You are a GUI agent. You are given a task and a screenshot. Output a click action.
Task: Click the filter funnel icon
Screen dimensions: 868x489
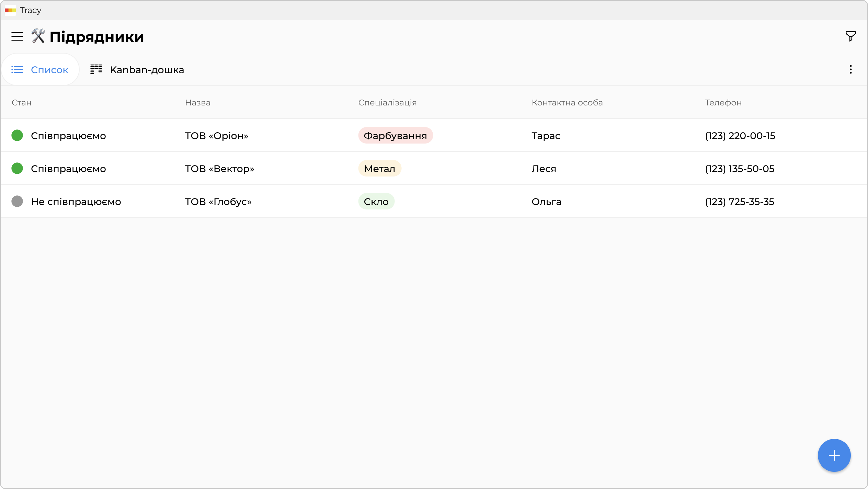[850, 36]
